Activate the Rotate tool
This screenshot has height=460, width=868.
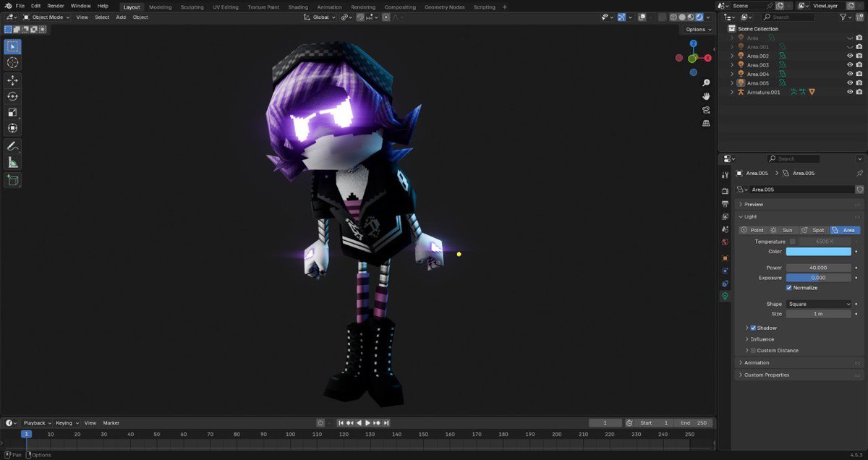coord(13,96)
